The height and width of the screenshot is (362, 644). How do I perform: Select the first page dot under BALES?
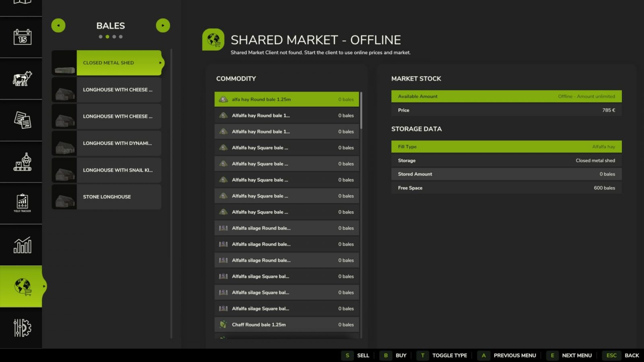pyautogui.click(x=101, y=37)
